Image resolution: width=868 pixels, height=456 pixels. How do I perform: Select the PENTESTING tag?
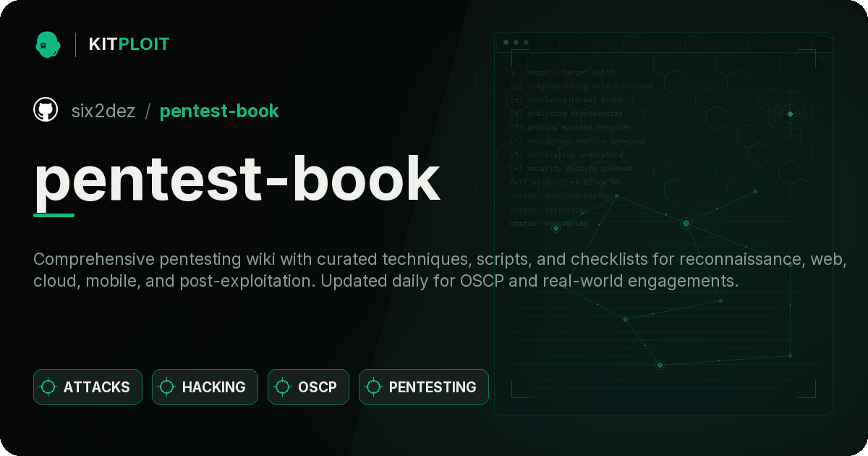pyautogui.click(x=424, y=387)
